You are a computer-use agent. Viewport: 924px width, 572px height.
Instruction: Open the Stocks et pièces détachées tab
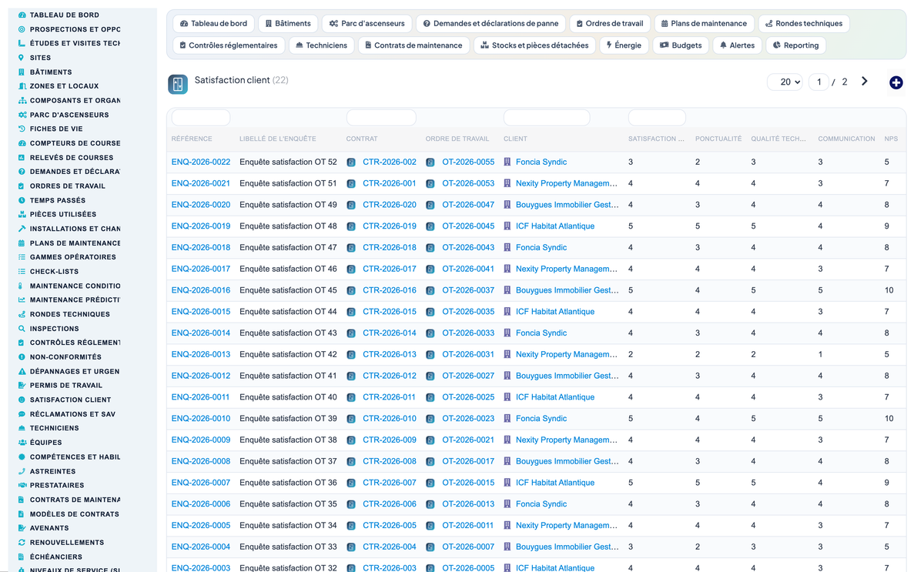coord(534,45)
